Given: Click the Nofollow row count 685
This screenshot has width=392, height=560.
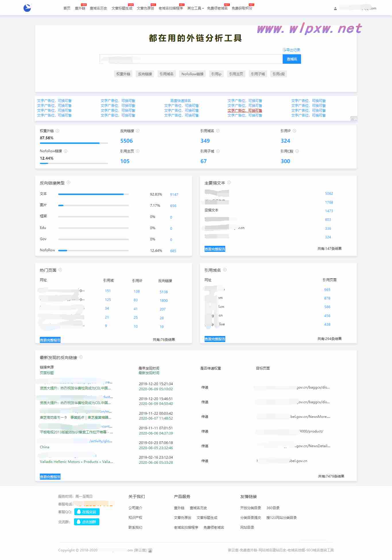Looking at the screenshot, I should click(x=173, y=251).
